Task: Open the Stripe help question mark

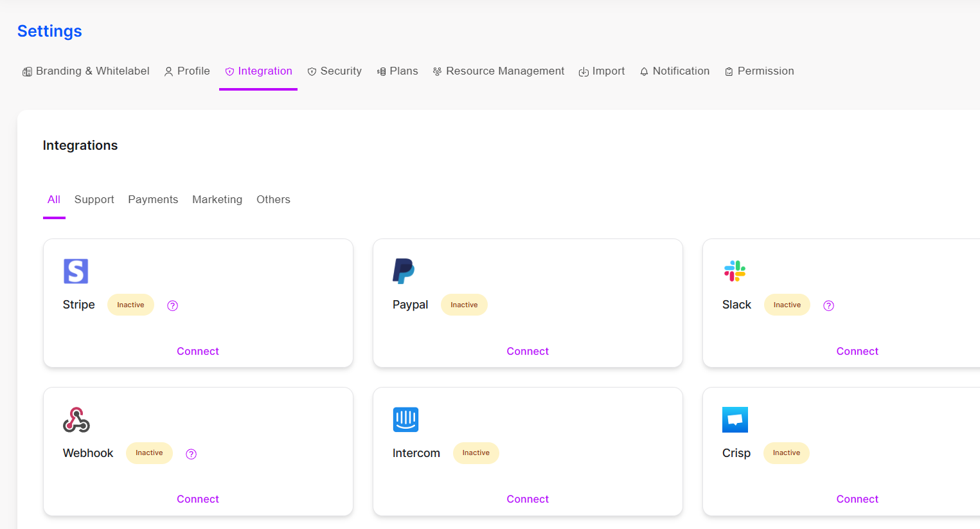Action: click(x=172, y=305)
